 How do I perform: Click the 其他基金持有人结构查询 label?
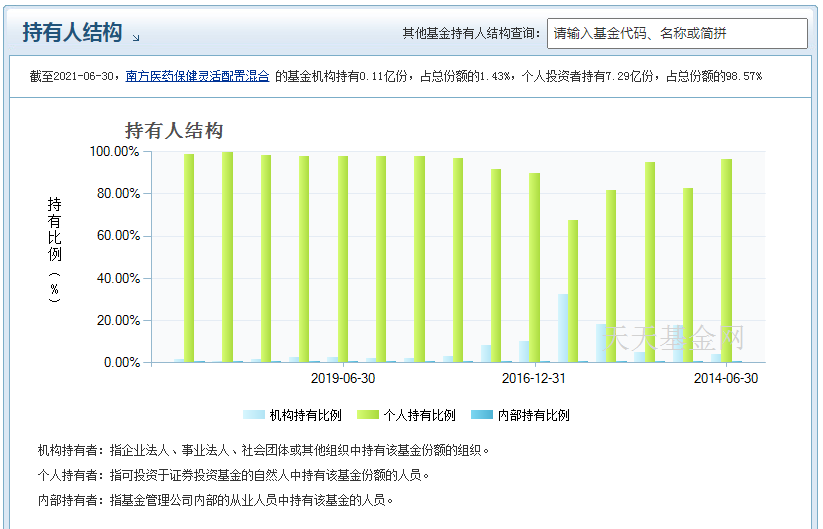471,34
